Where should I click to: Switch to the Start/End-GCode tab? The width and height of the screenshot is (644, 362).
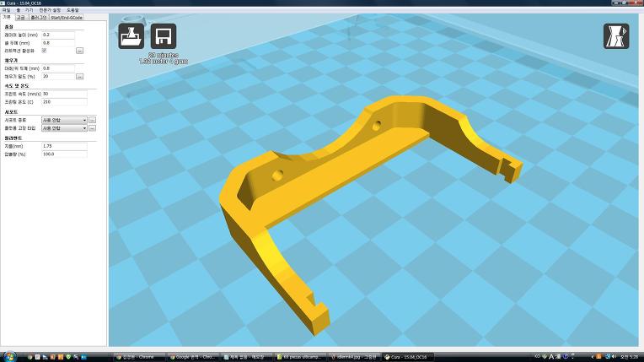coord(67,17)
